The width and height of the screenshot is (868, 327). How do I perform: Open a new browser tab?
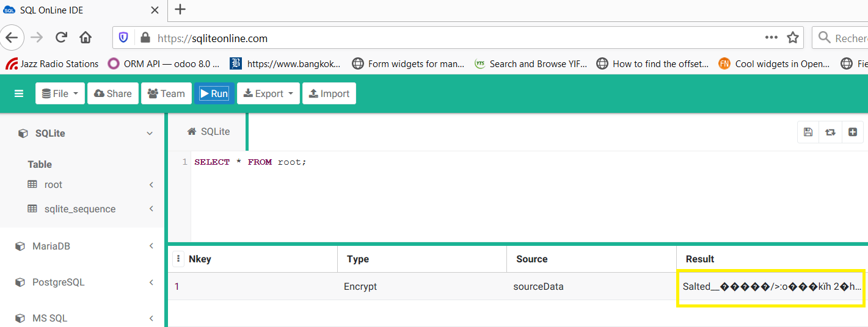(180, 9)
